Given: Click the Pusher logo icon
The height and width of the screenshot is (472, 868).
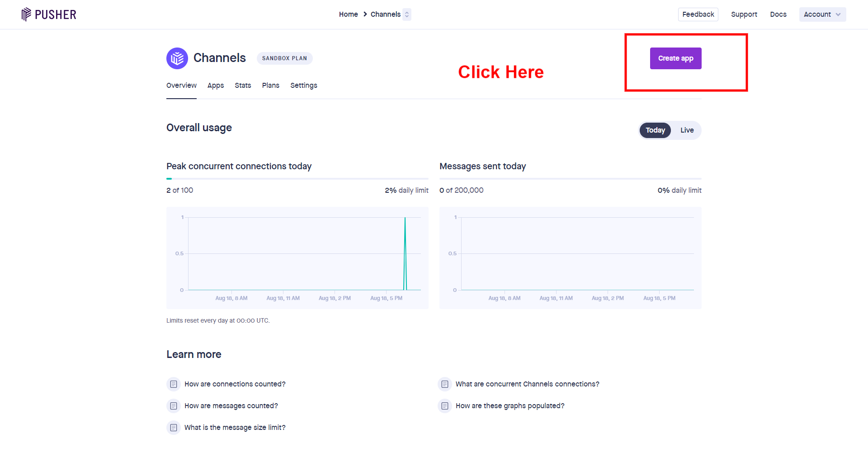Looking at the screenshot, I should 26,14.
